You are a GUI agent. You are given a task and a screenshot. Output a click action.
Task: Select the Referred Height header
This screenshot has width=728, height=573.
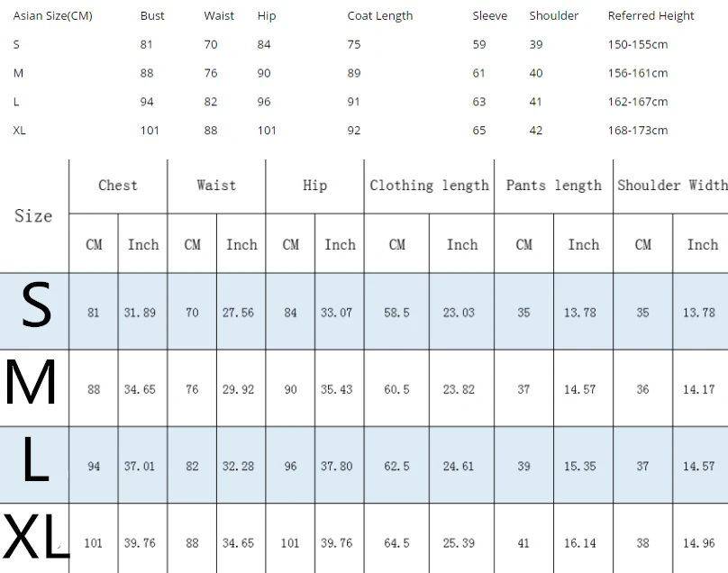click(x=651, y=16)
